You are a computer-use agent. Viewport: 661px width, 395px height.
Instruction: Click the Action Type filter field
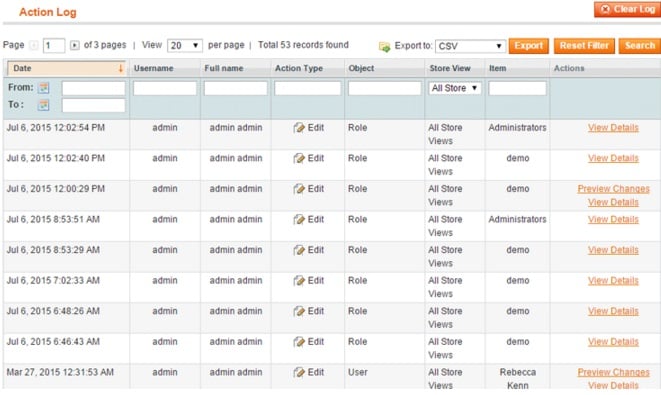pyautogui.click(x=308, y=88)
